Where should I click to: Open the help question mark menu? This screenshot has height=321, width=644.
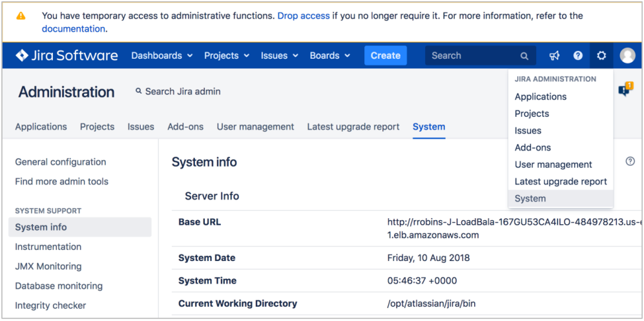tap(578, 56)
